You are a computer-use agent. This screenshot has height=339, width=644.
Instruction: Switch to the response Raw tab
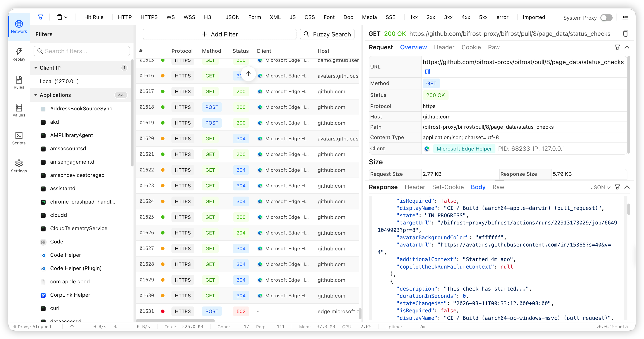498,187
